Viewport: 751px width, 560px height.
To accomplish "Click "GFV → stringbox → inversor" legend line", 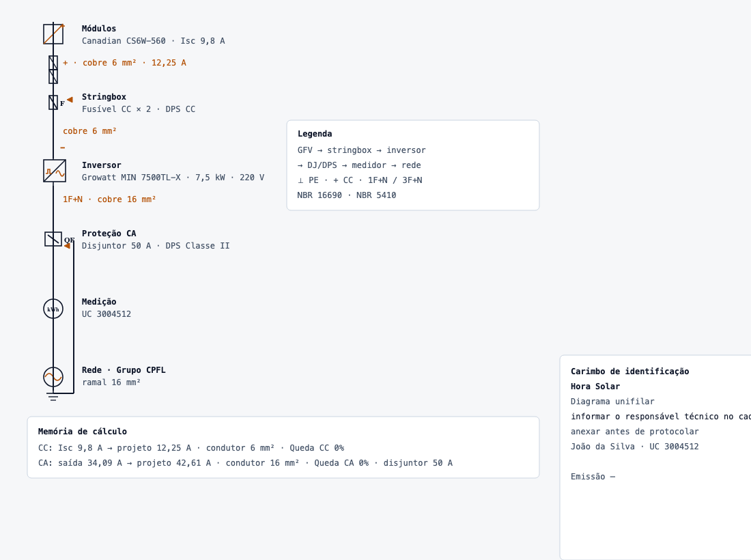I will pyautogui.click(x=362, y=150).
